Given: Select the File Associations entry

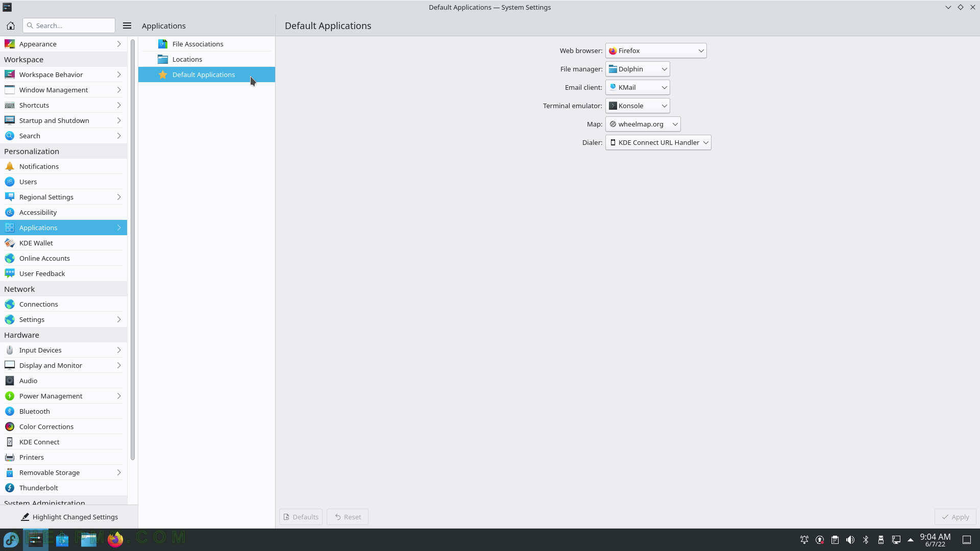Looking at the screenshot, I should pos(207,44).
